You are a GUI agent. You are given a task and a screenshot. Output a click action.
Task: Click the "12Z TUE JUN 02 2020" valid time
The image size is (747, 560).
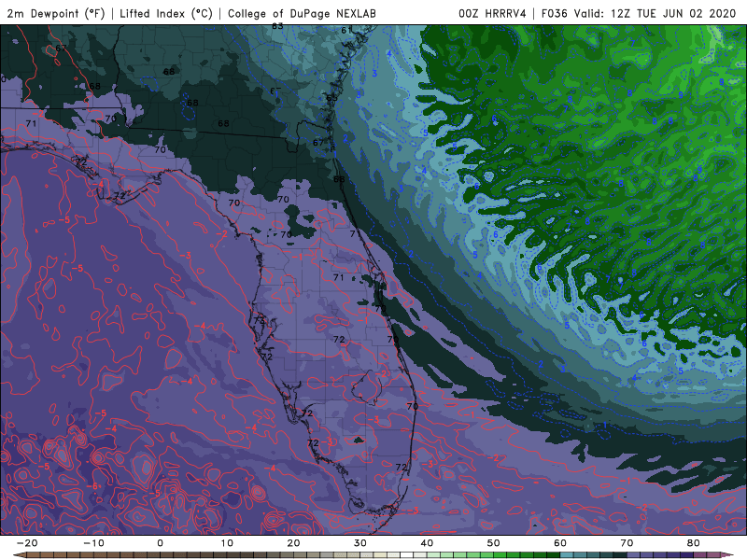tap(673, 13)
